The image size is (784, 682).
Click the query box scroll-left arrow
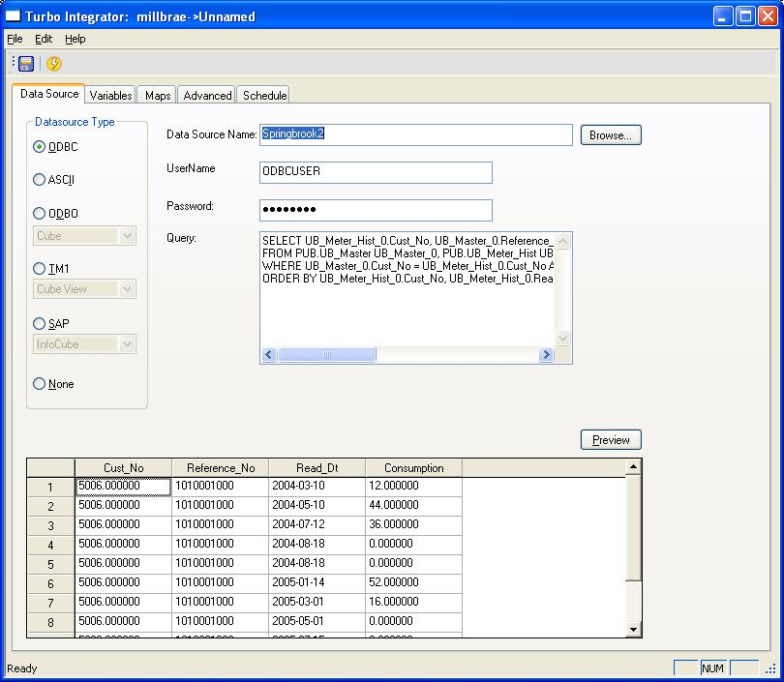269,355
